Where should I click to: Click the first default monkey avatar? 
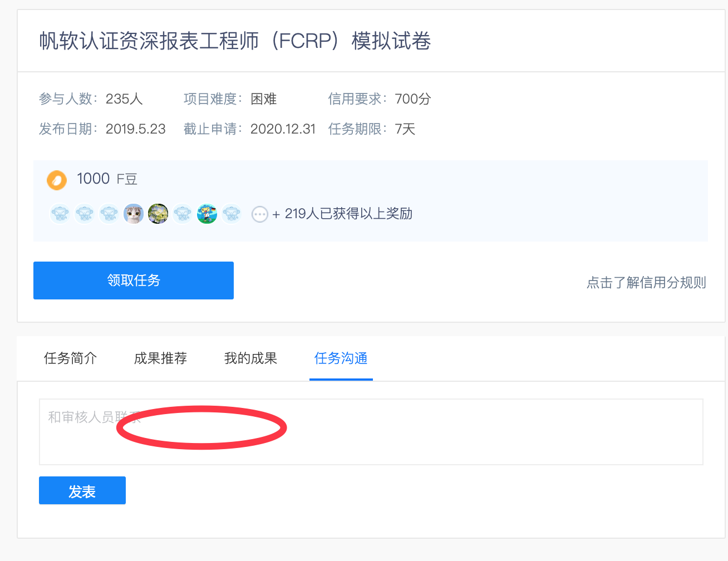60,214
